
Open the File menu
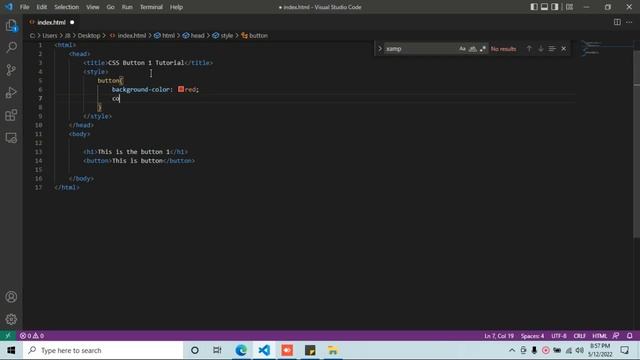pos(24,7)
